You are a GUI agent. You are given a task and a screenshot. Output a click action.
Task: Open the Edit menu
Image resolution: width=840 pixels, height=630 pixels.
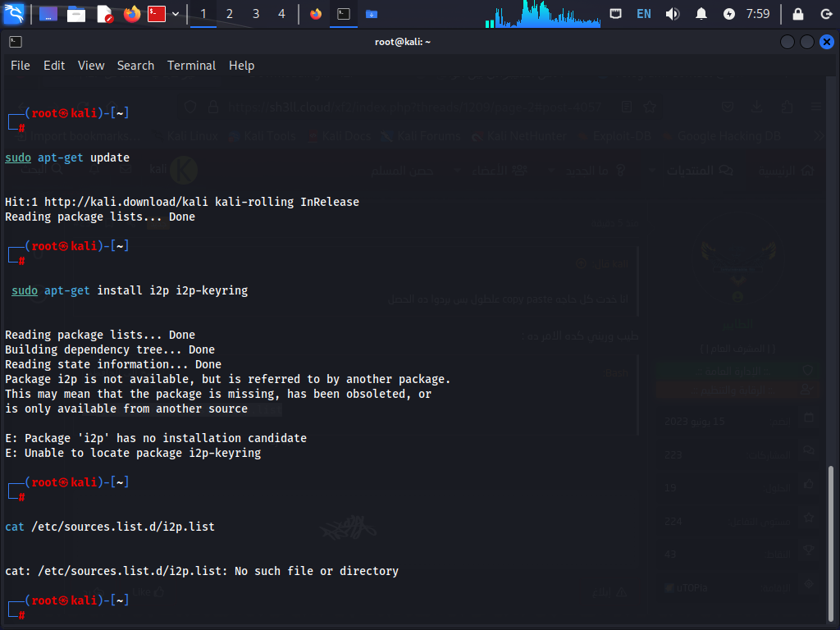pyautogui.click(x=54, y=66)
